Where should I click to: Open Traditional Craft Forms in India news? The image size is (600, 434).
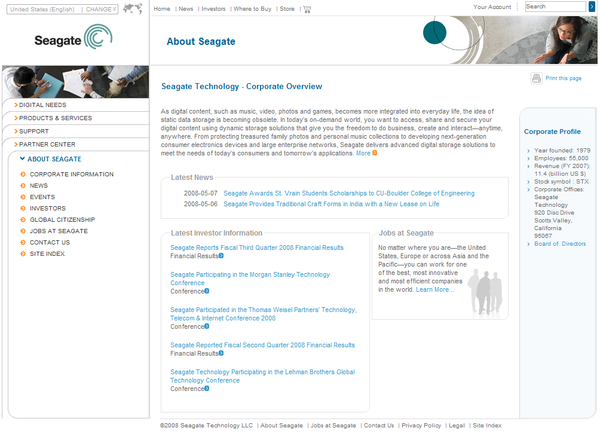331,204
